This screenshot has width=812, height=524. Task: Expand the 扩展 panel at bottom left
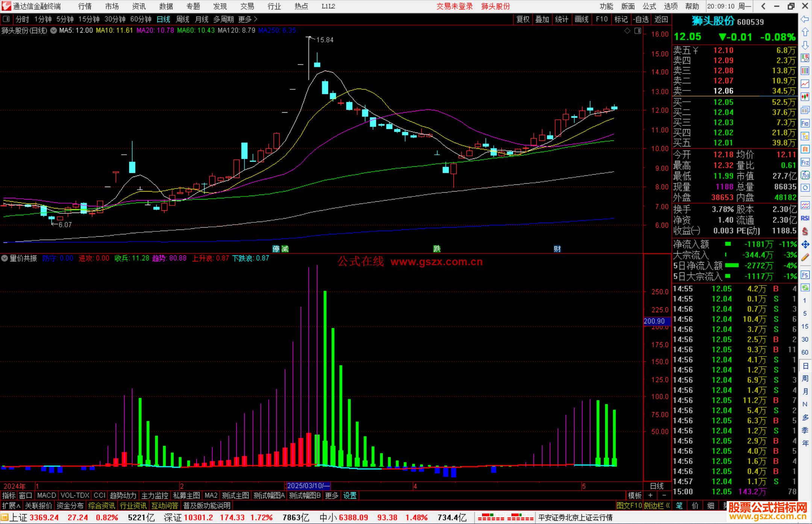coord(11,506)
